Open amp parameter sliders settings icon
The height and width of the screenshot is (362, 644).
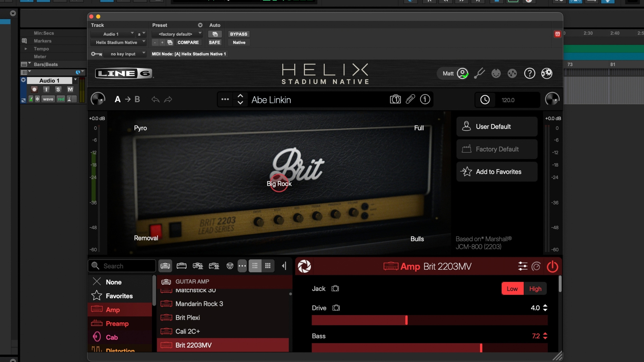point(523,266)
